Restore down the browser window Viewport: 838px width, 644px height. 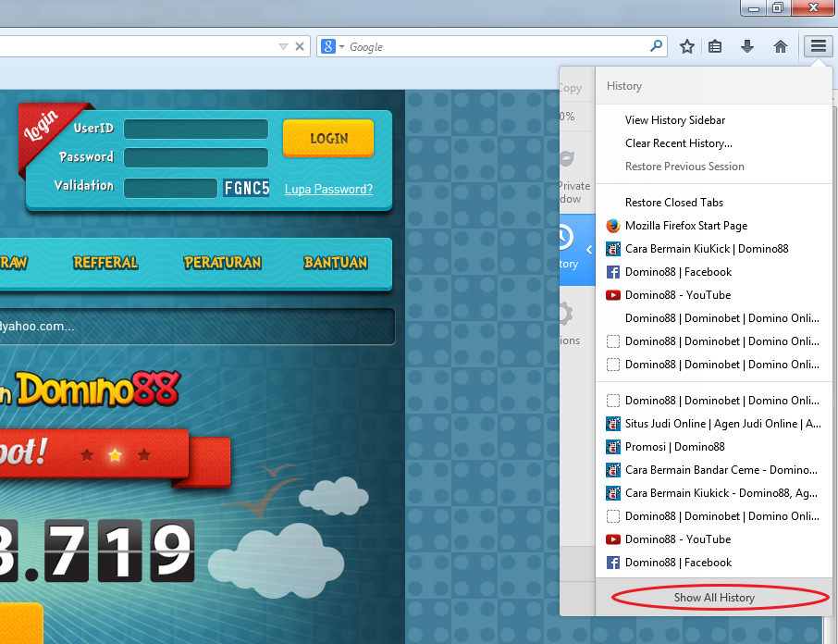tap(778, 7)
